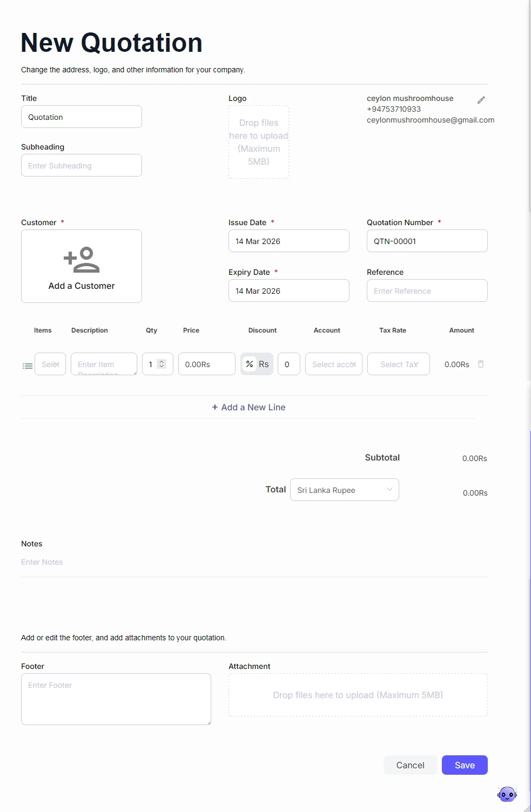The image size is (531, 812).
Task: Open the Expiry Date picker field
Action: (x=288, y=291)
